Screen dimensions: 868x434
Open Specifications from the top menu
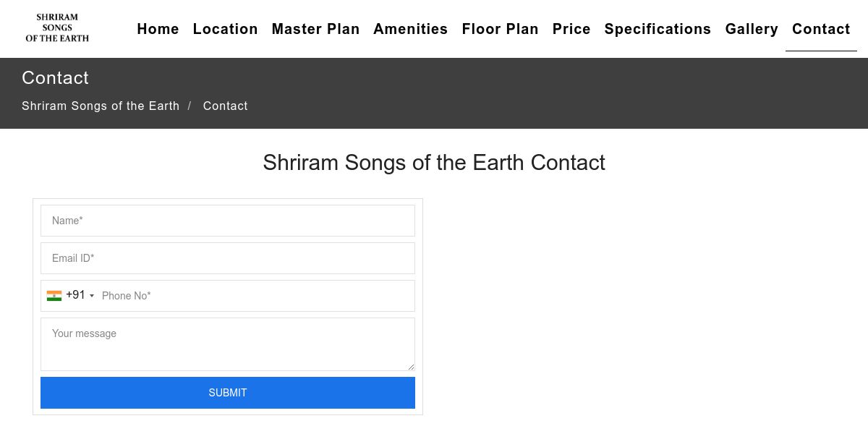(x=658, y=29)
